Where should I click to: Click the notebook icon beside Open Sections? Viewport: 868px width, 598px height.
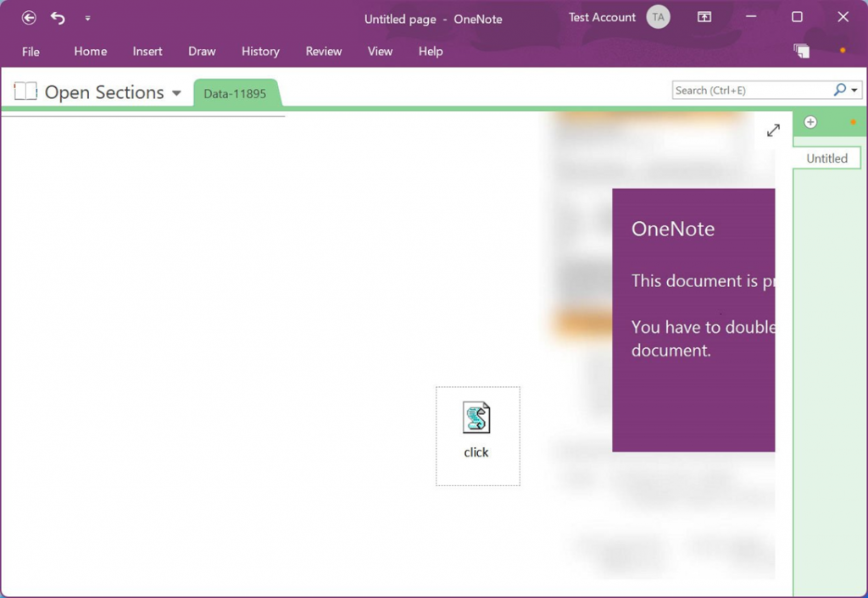pos(26,92)
